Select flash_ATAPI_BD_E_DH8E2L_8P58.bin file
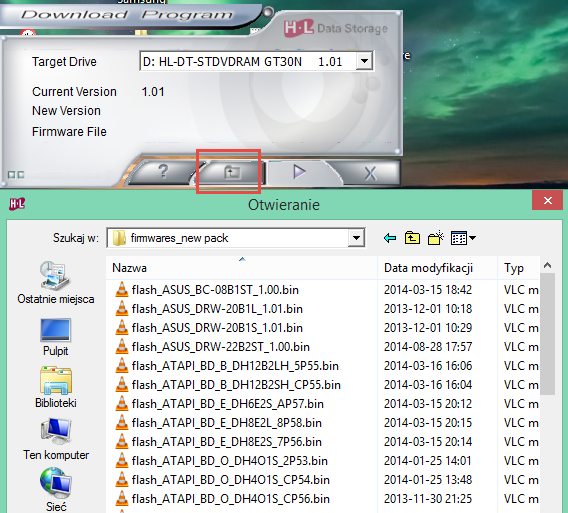 pos(227,423)
